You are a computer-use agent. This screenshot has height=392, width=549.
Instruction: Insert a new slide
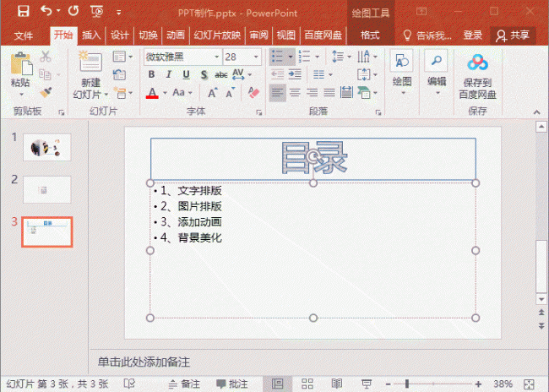[90, 74]
